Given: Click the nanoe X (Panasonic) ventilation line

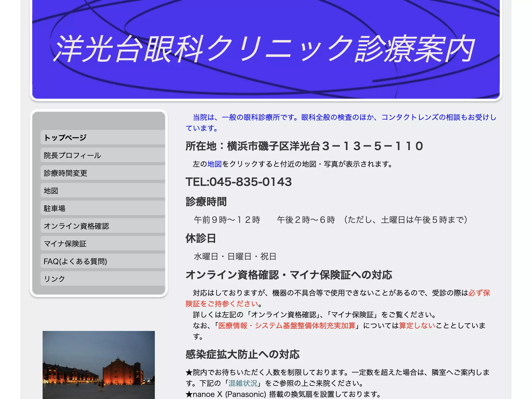Looking at the screenshot, I should point(283,394).
